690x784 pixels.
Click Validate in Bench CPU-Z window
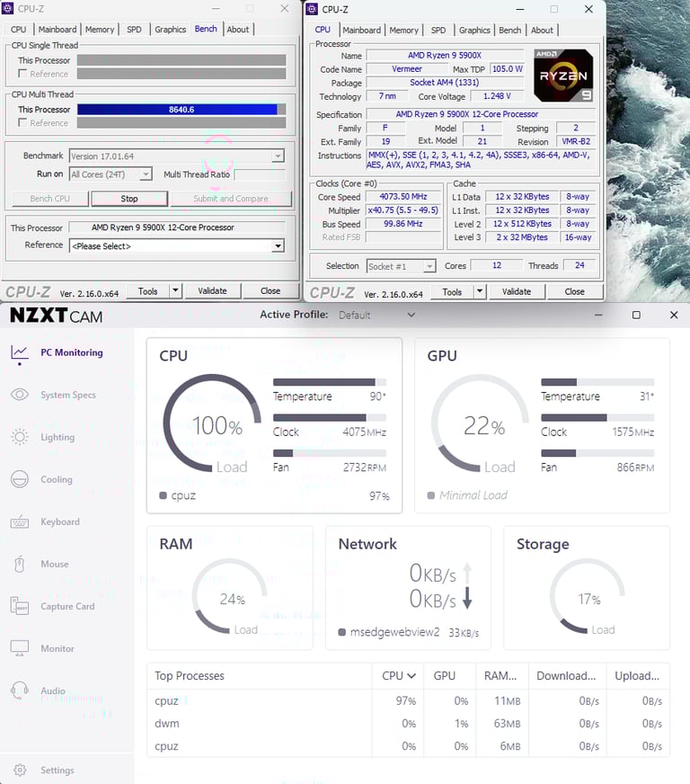(212, 290)
